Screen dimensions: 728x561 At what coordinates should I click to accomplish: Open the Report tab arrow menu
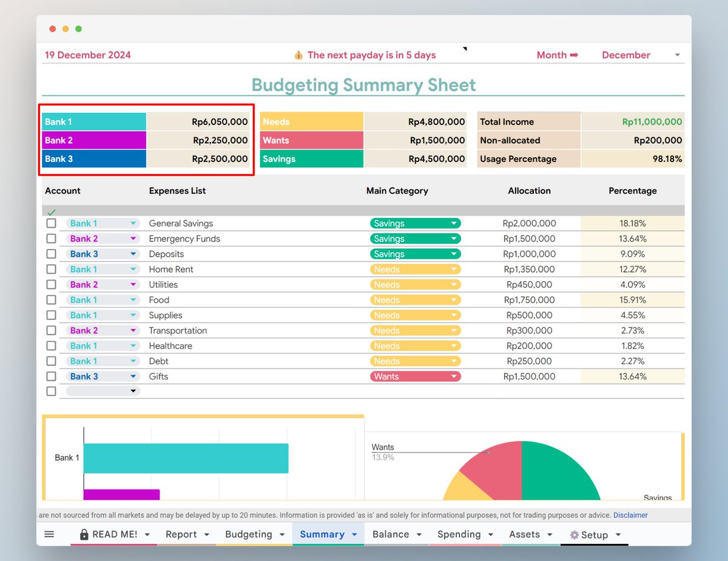[206, 535]
